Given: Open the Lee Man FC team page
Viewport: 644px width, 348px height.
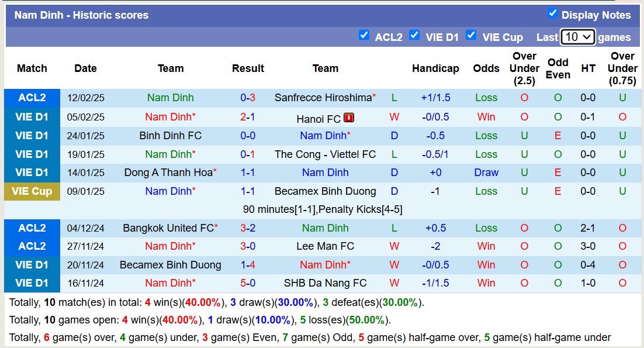Looking at the screenshot, I should click(325, 246).
